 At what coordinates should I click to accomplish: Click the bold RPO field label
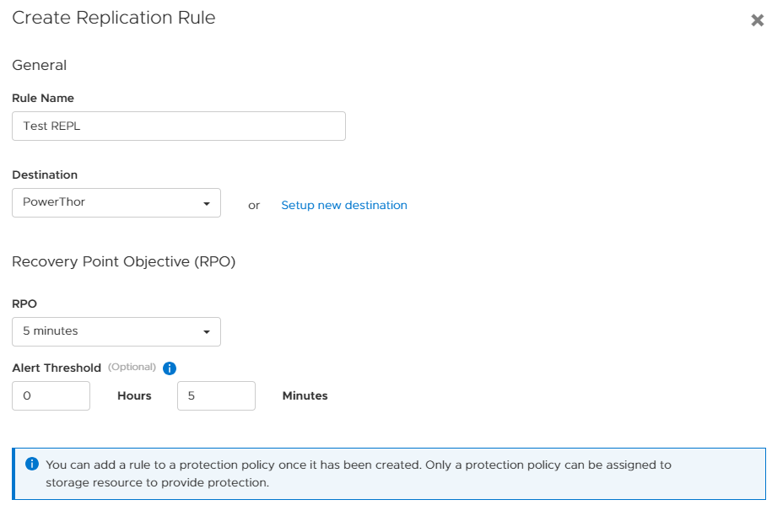(24, 304)
